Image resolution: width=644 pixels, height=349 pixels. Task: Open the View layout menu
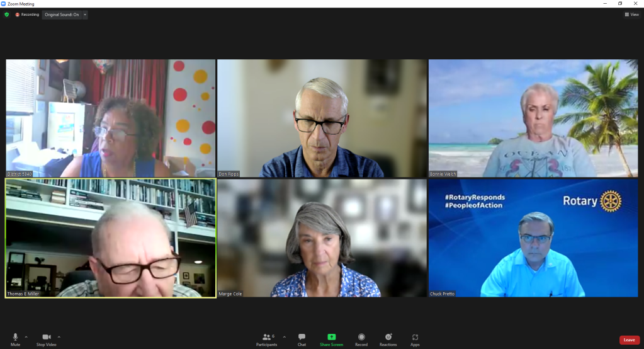(x=631, y=14)
